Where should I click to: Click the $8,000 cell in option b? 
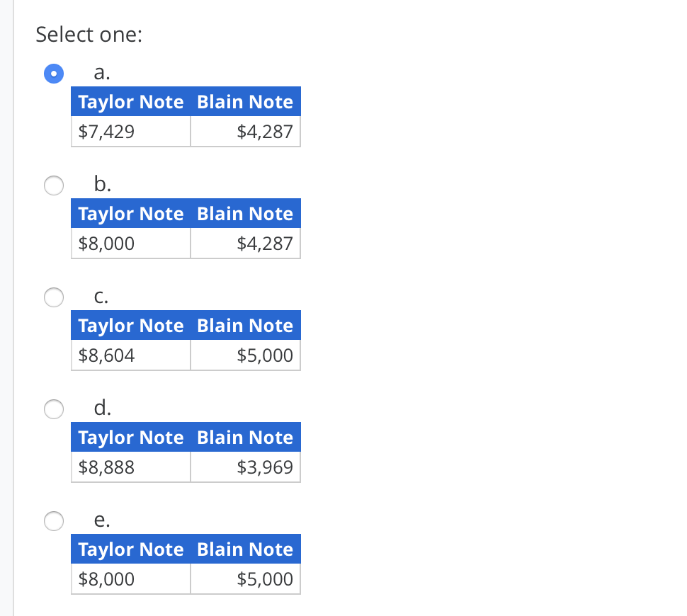click(130, 244)
